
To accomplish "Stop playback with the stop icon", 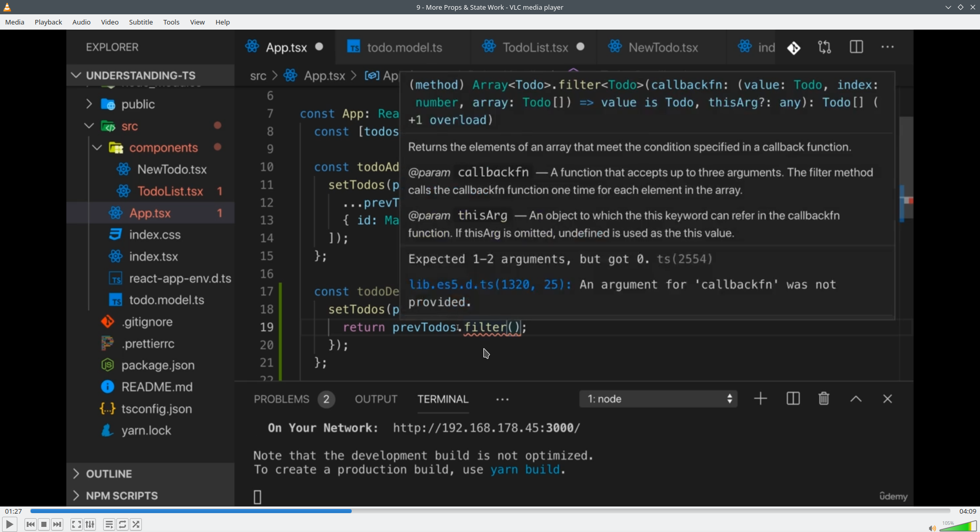I will [x=44, y=524].
